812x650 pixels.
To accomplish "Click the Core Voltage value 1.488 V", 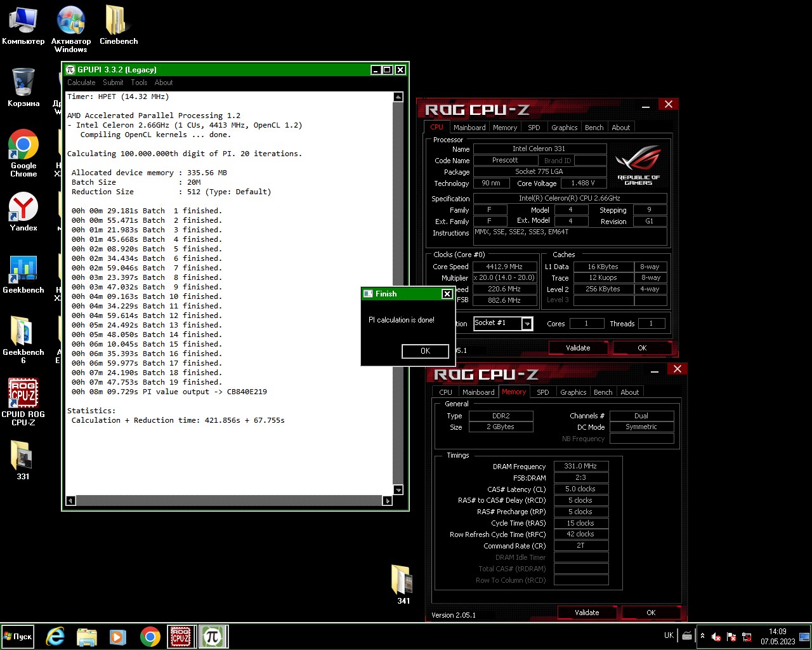I will click(583, 183).
